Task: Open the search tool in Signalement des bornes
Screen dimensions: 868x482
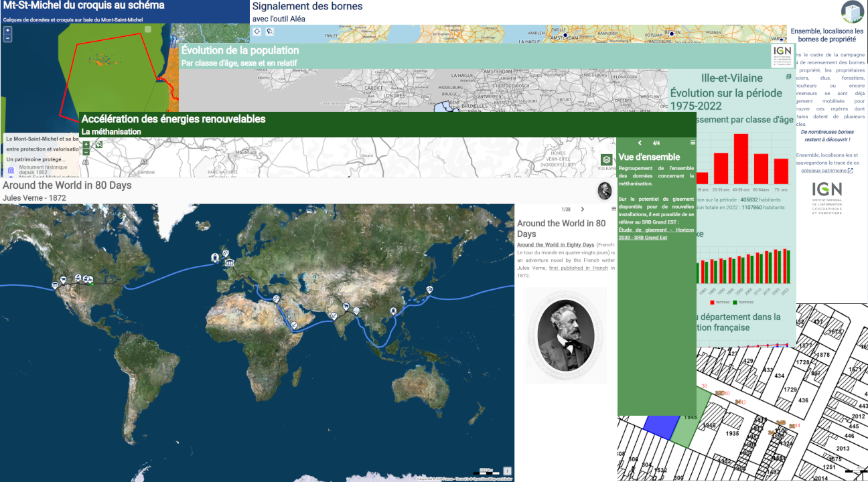Action: coord(269,31)
